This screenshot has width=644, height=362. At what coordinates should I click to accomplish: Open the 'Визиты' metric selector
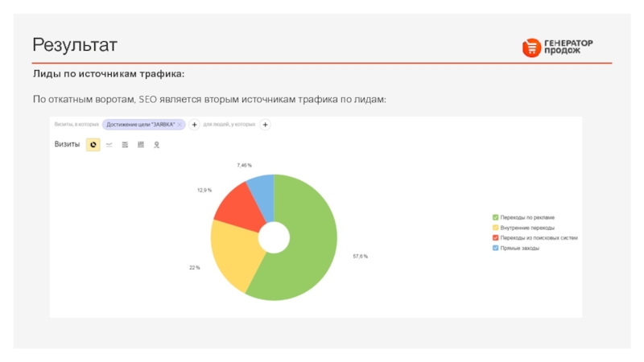pos(67,145)
